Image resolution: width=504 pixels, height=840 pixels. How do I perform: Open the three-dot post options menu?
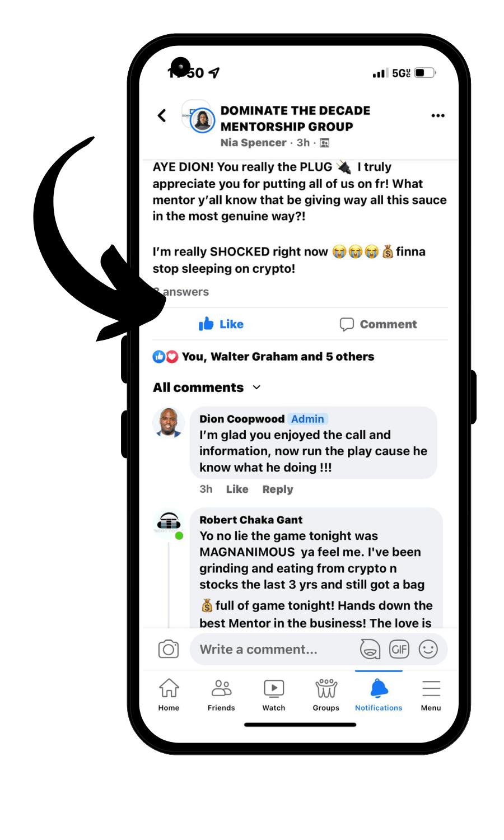tap(438, 116)
